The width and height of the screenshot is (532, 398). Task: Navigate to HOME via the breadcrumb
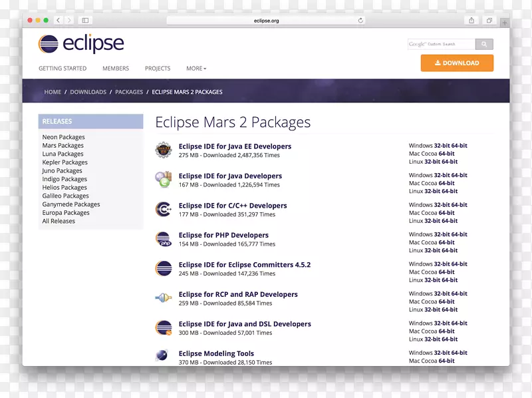(x=53, y=92)
